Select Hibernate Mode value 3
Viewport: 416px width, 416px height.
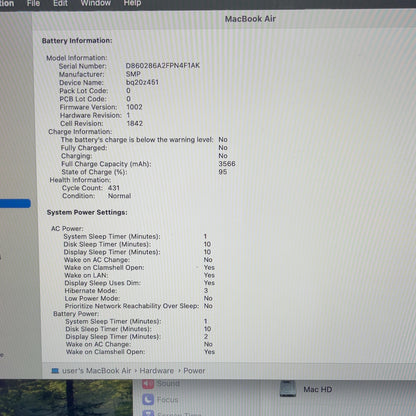tap(206, 291)
